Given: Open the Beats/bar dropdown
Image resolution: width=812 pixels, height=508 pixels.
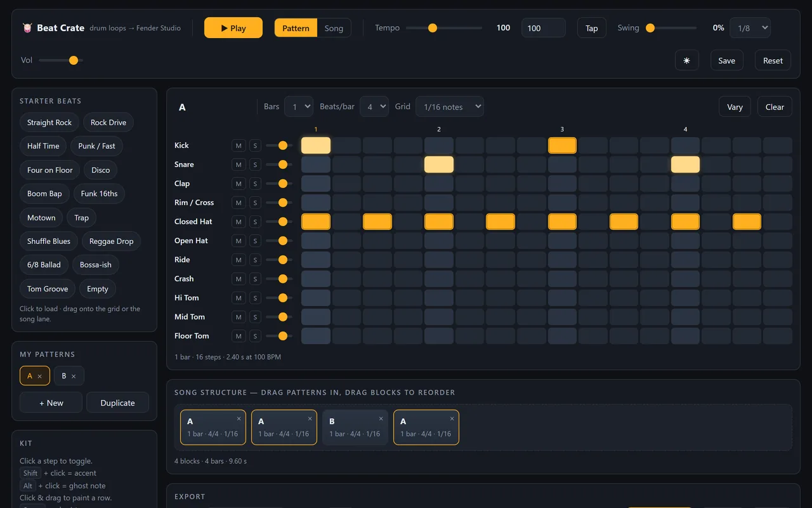Looking at the screenshot, I should coord(374,107).
